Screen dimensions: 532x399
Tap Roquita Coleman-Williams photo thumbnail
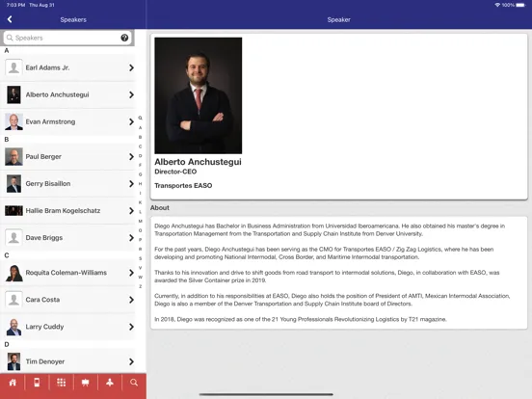[x=13, y=273]
